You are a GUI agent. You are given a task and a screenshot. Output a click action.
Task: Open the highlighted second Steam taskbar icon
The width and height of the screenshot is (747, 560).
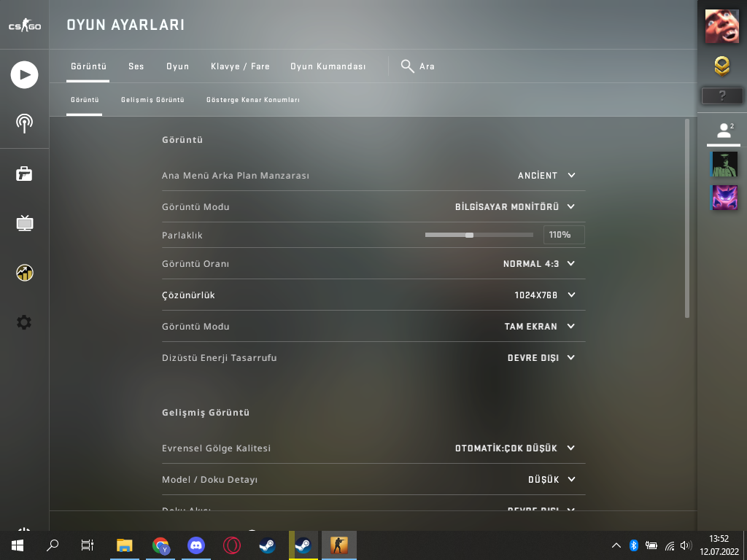click(x=303, y=545)
